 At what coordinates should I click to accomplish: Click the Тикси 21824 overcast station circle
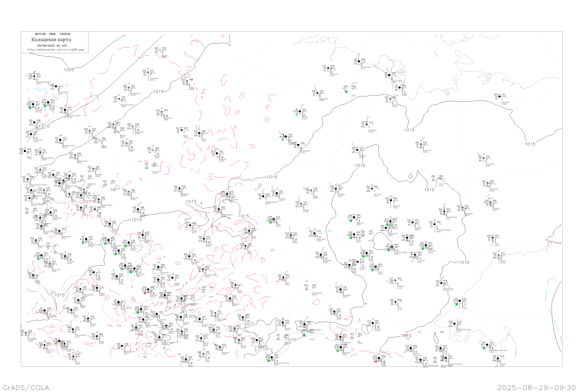[x=399, y=88]
